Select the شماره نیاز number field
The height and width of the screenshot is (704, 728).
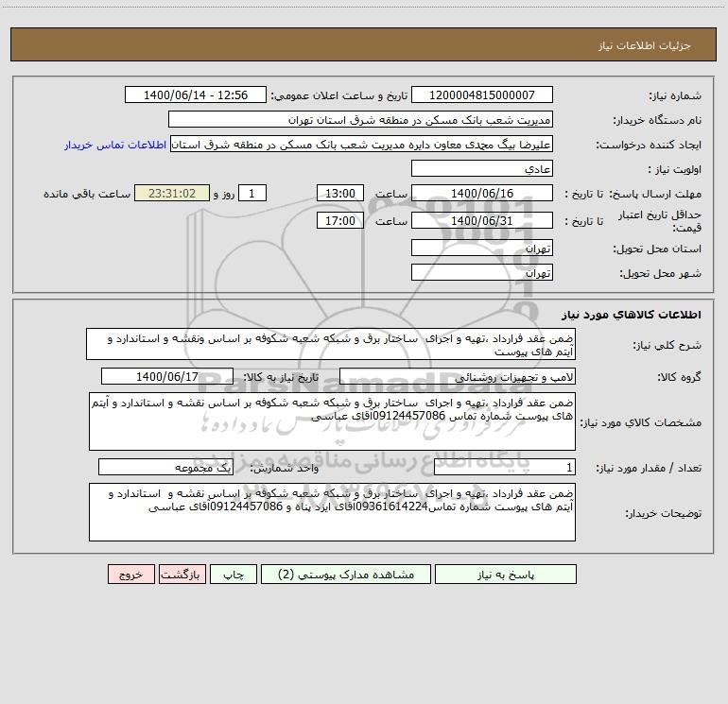(x=482, y=94)
